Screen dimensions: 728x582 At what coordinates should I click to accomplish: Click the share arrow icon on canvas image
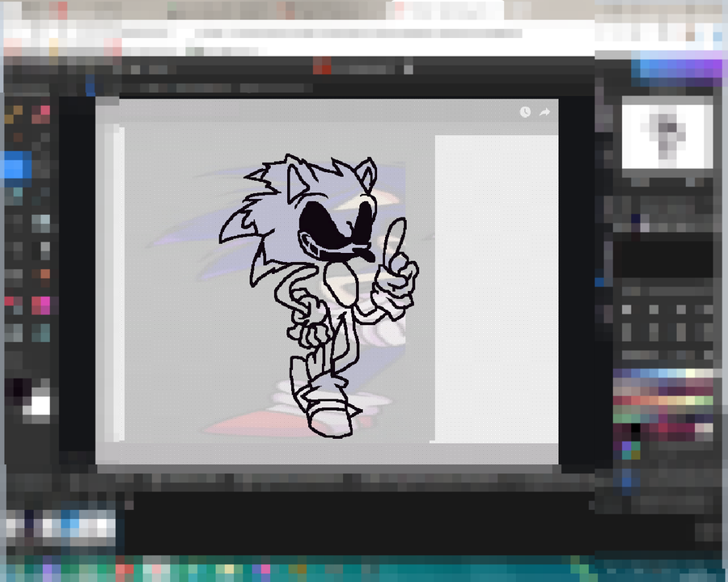(544, 112)
